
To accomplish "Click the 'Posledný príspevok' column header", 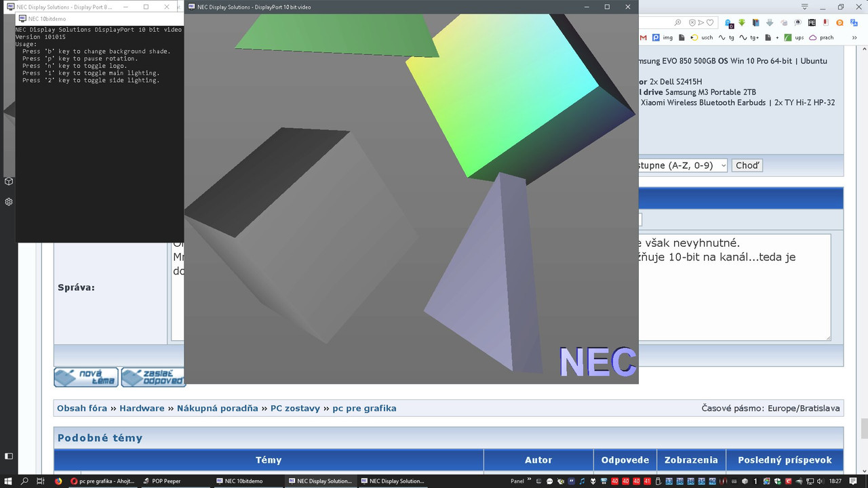I will 785,460.
